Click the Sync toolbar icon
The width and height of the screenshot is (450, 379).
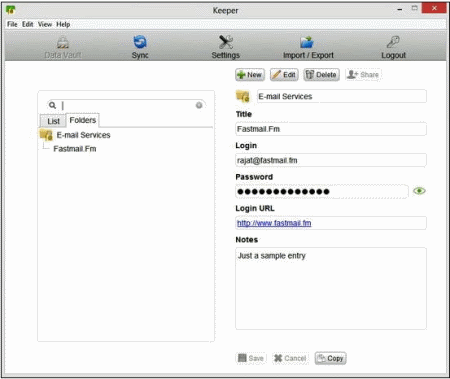[x=140, y=42]
